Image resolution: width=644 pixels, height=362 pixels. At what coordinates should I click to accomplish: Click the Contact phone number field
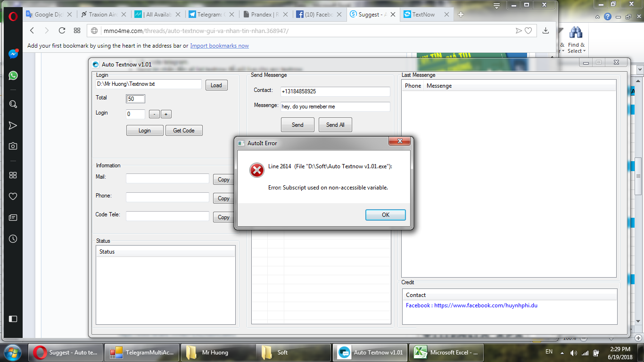click(x=335, y=91)
